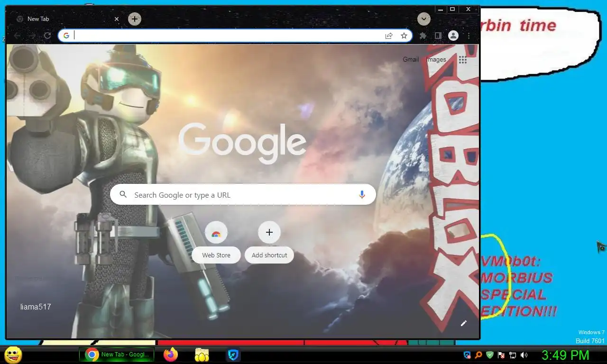Maximize the Chrome window
The height and width of the screenshot is (364, 607).
pyautogui.click(x=452, y=9)
